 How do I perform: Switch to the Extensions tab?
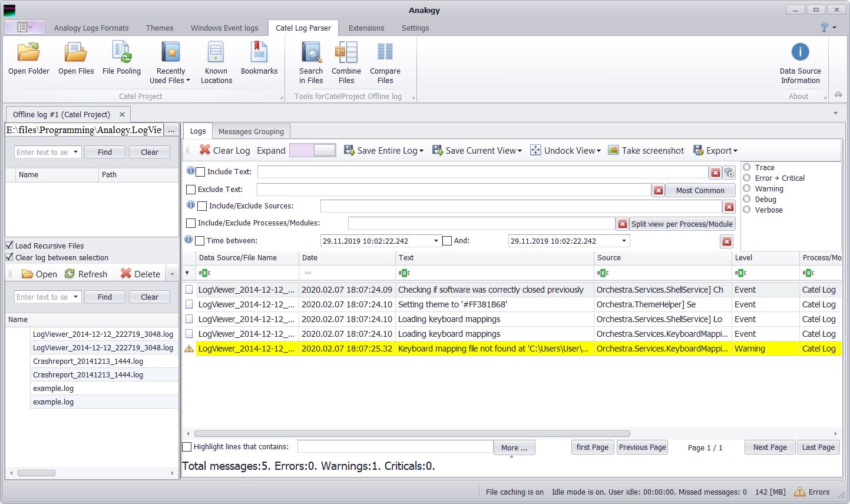click(366, 28)
